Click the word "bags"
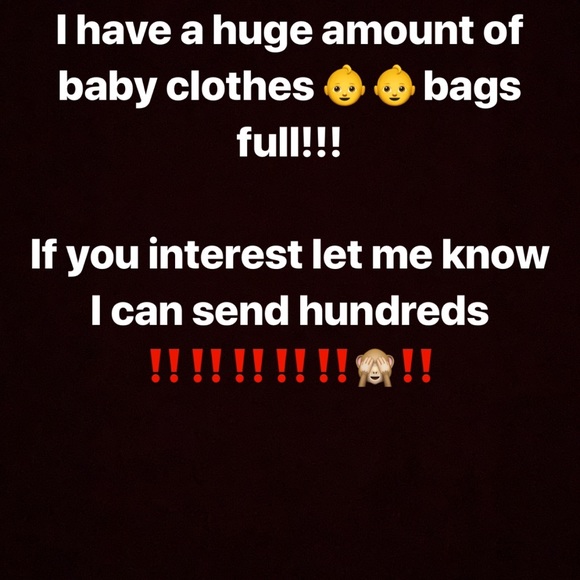Image resolution: width=580 pixels, height=580 pixels. point(472,89)
